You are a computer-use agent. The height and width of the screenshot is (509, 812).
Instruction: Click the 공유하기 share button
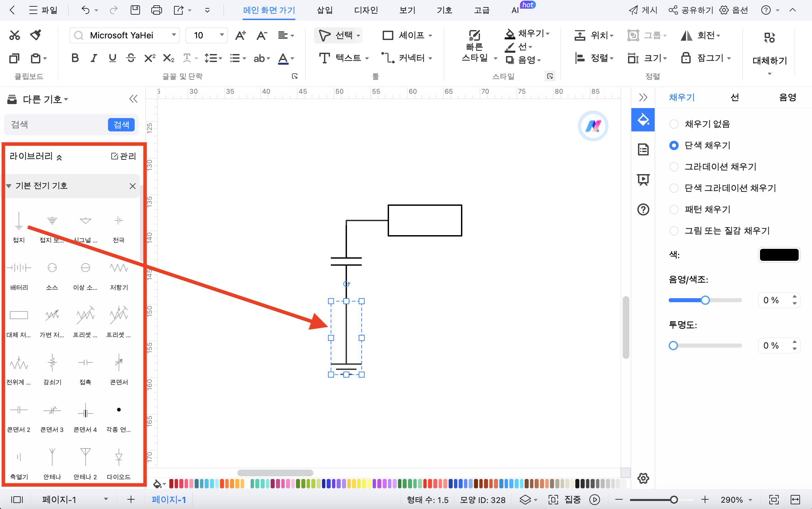691,10
